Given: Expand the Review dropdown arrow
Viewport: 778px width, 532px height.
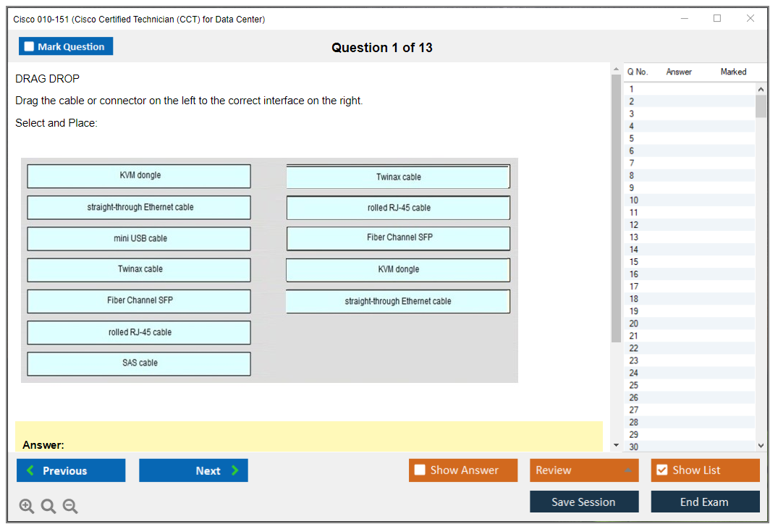Looking at the screenshot, I should (x=627, y=470).
